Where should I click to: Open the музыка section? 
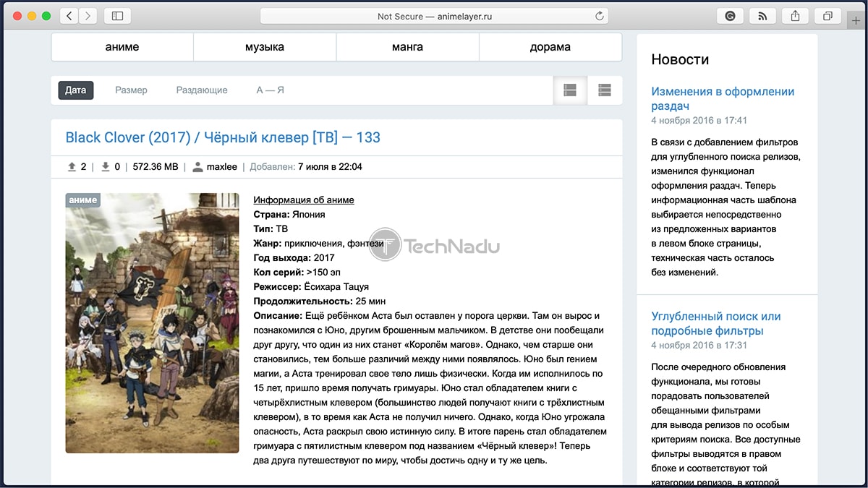coord(265,47)
